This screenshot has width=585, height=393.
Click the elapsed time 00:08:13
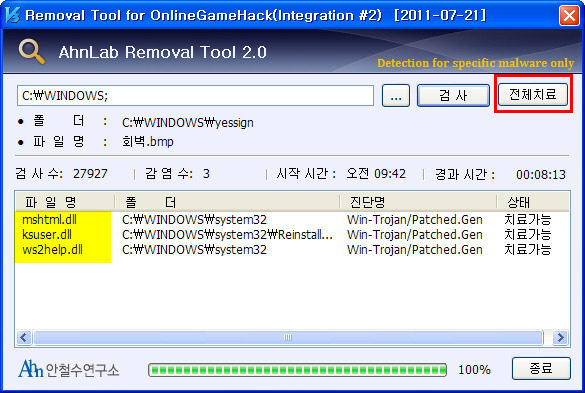pyautogui.click(x=541, y=174)
